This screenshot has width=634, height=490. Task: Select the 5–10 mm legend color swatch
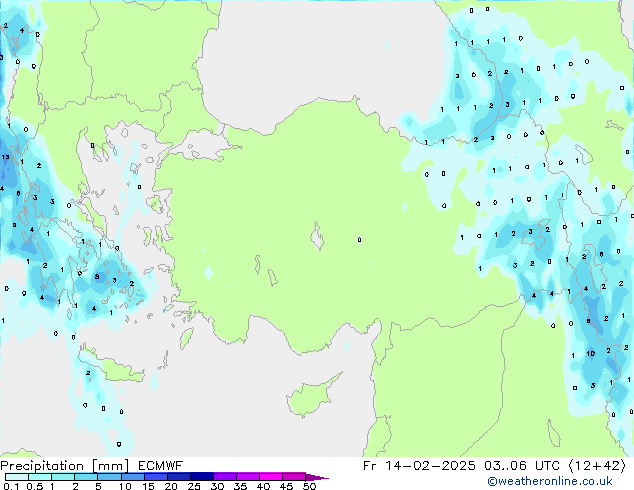109,477
